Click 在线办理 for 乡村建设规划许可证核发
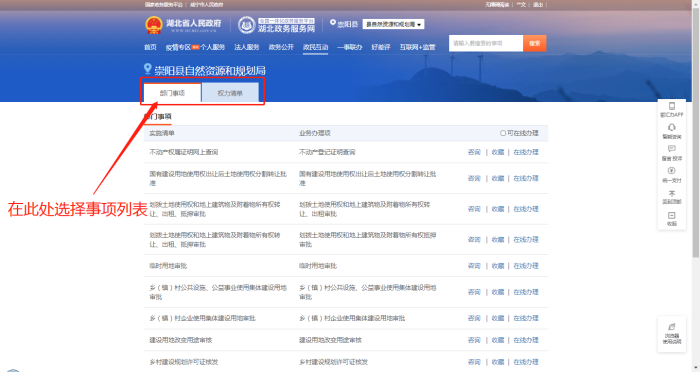Viewport: 700px width, 372px height. tap(526, 362)
